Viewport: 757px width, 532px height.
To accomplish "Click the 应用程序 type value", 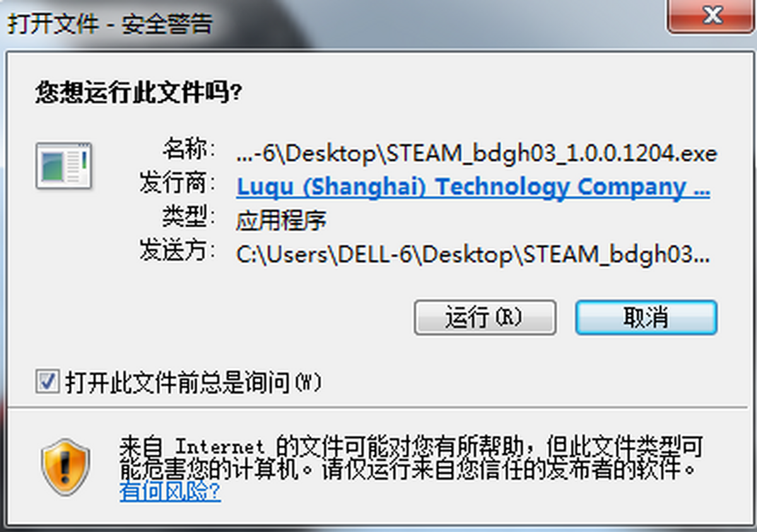I will click(281, 221).
